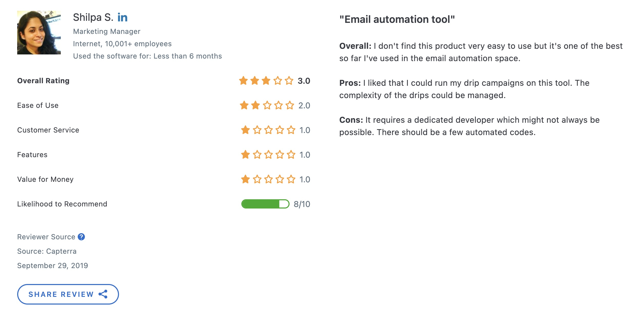The height and width of the screenshot is (312, 644).
Task: Open Shilpa's LinkedIn profile via the in icon
Action: pyautogui.click(x=122, y=17)
